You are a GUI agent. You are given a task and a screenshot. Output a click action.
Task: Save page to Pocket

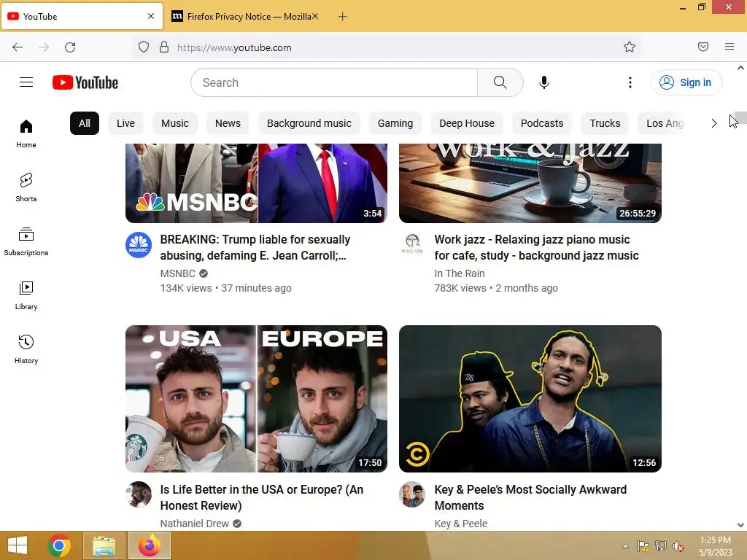click(703, 47)
